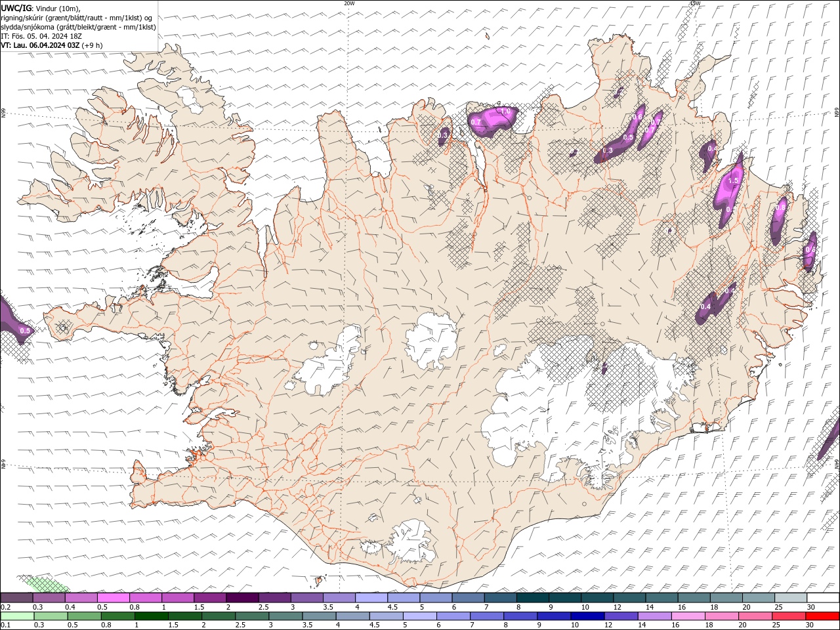Click upper legend swatch between 0.3 and 0.4
Viewport: 840px width, 630px height.
[49, 597]
